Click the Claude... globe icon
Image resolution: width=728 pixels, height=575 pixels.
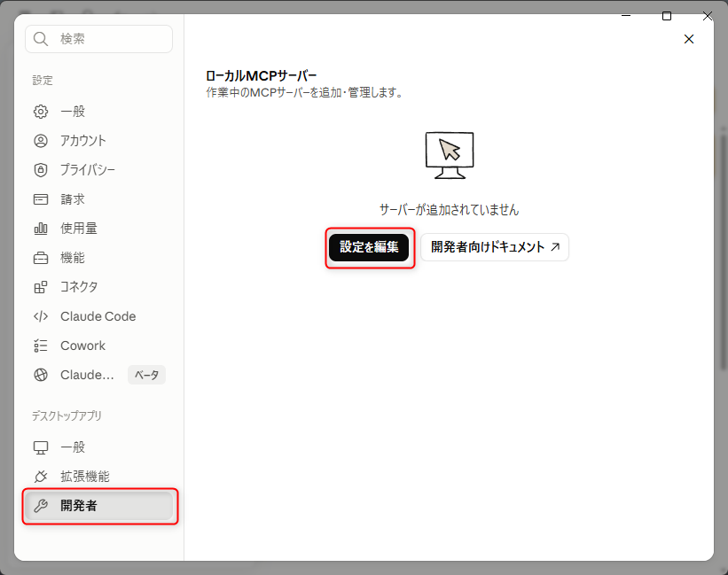tap(41, 375)
